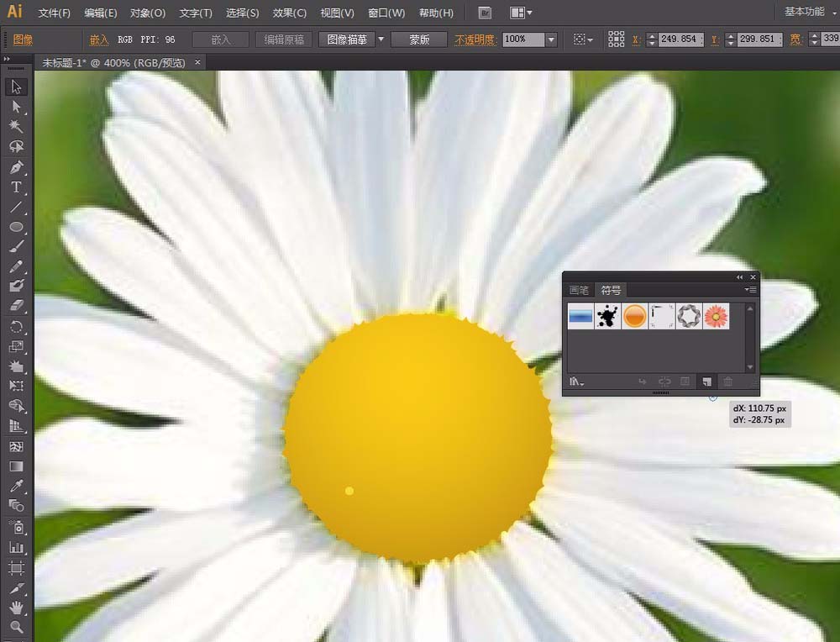840x642 pixels.
Task: Select the Mesh tool
Action: (16, 446)
